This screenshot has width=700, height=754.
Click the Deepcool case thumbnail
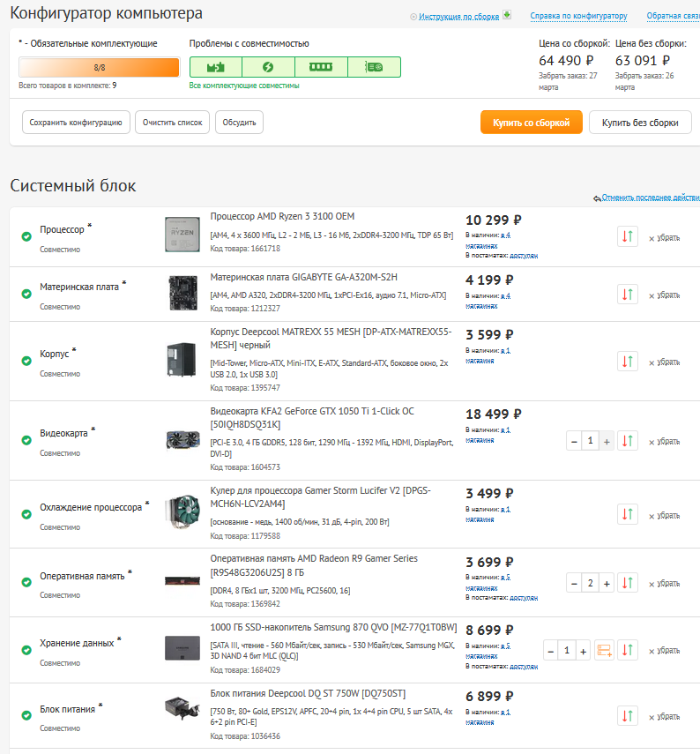point(182,359)
